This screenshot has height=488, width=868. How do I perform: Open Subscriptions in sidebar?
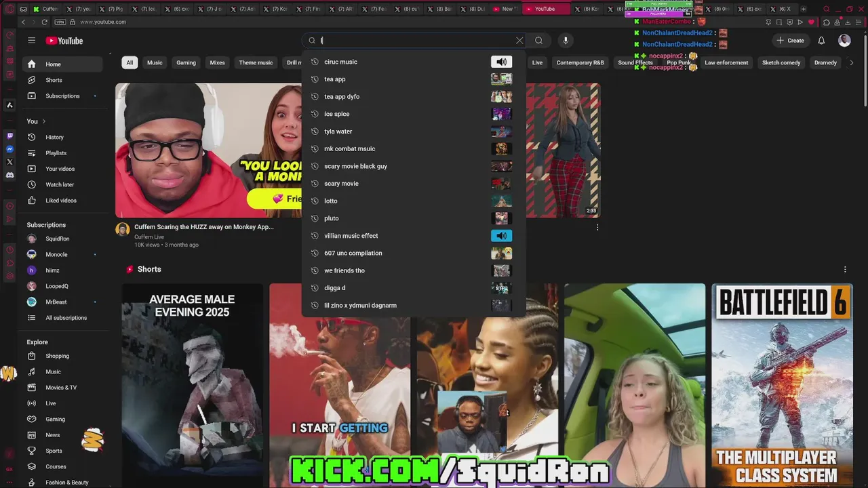(x=61, y=96)
